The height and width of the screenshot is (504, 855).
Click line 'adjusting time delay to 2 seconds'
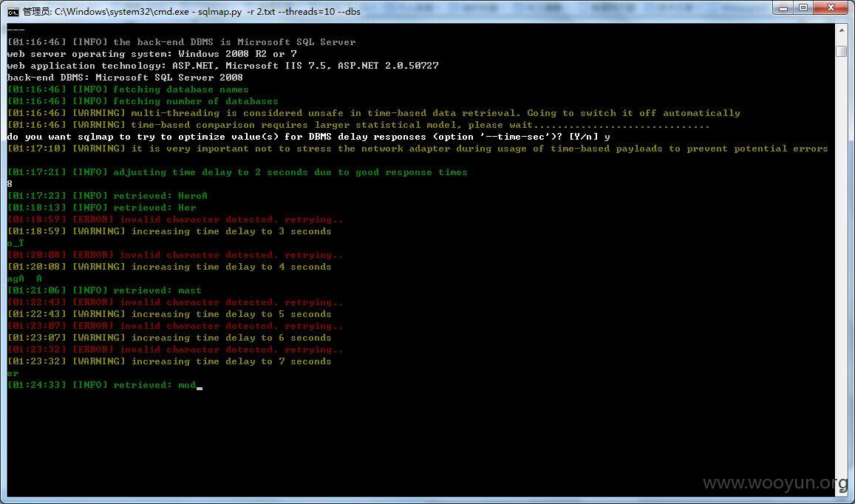[237, 172]
